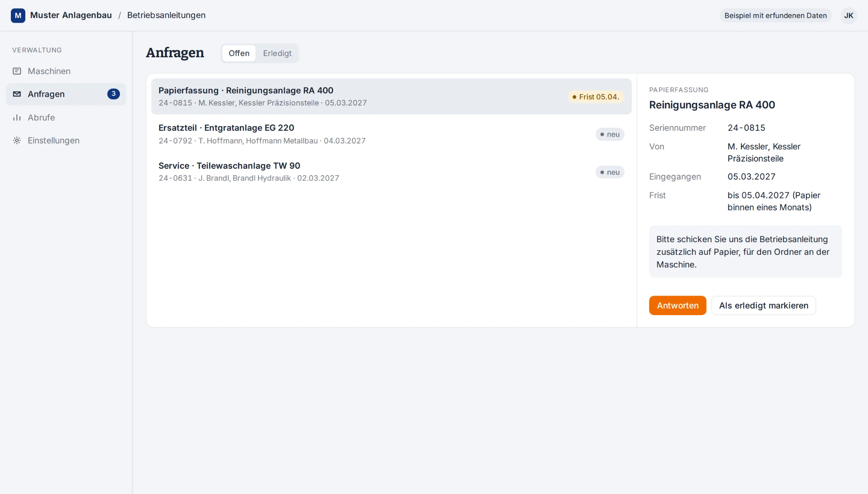
Task: Click the Anfragen envelope icon
Action: 17,94
